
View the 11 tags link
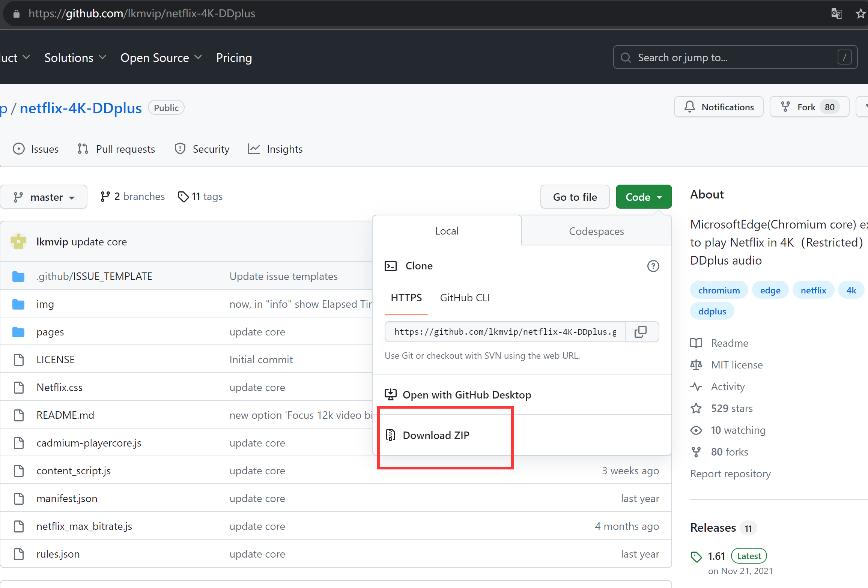(200, 197)
